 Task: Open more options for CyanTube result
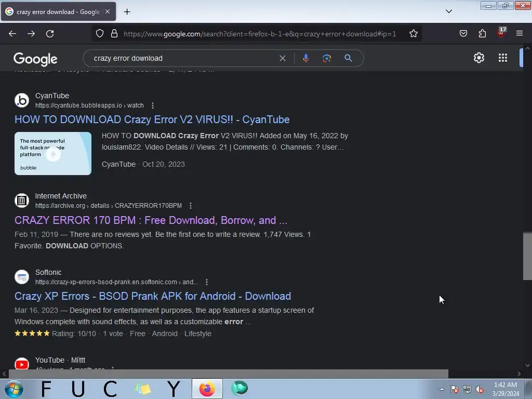[153, 105]
